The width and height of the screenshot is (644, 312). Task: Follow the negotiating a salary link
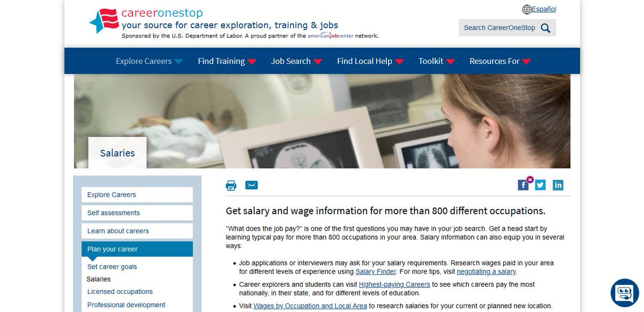(x=486, y=272)
